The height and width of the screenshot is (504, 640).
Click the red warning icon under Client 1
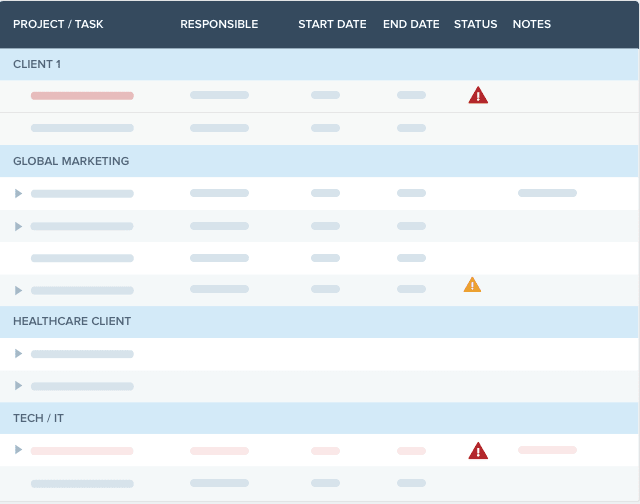478,96
